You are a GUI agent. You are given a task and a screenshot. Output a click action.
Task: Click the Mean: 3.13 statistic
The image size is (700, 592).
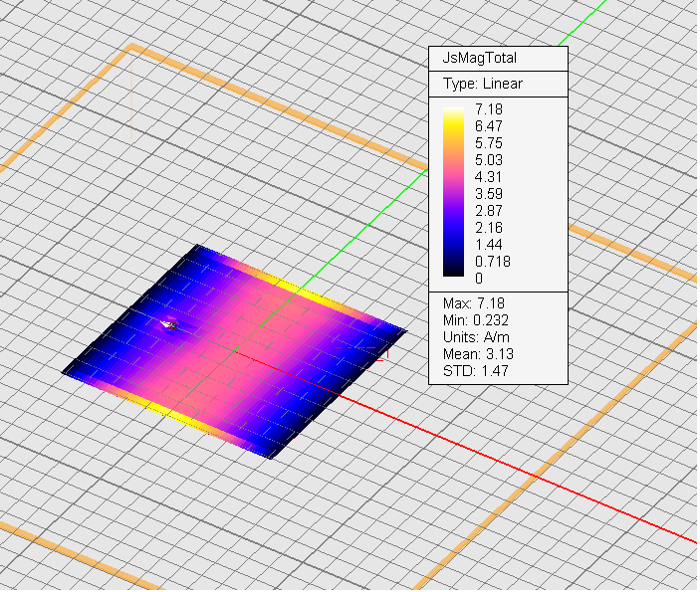[479, 354]
